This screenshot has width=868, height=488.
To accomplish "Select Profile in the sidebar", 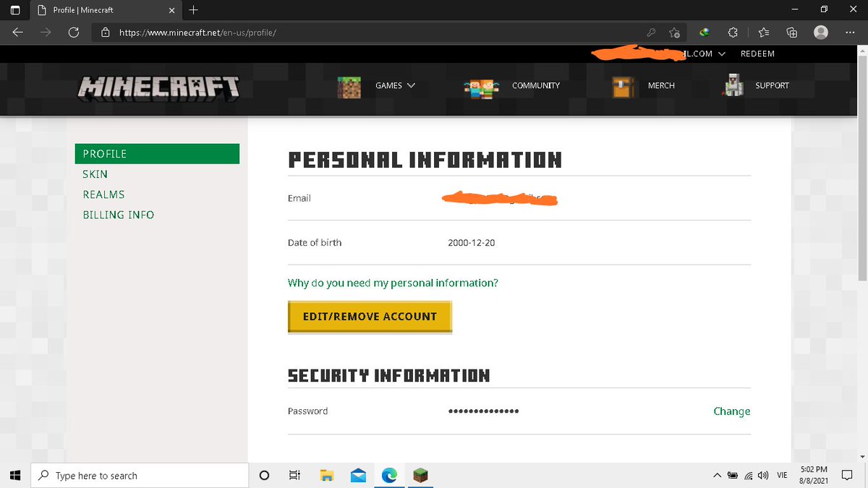I will [157, 154].
